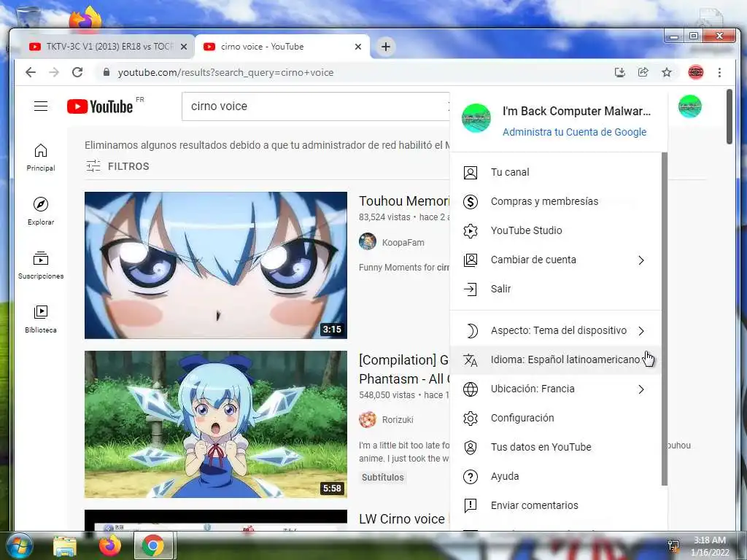The width and height of the screenshot is (747, 560).
Task: Open Explorar in the sidebar
Action: click(41, 211)
